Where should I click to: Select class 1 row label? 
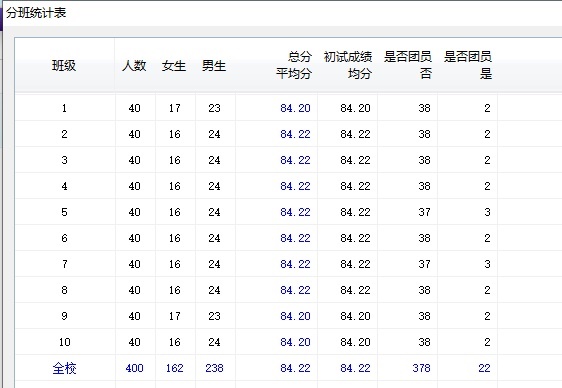(x=64, y=108)
